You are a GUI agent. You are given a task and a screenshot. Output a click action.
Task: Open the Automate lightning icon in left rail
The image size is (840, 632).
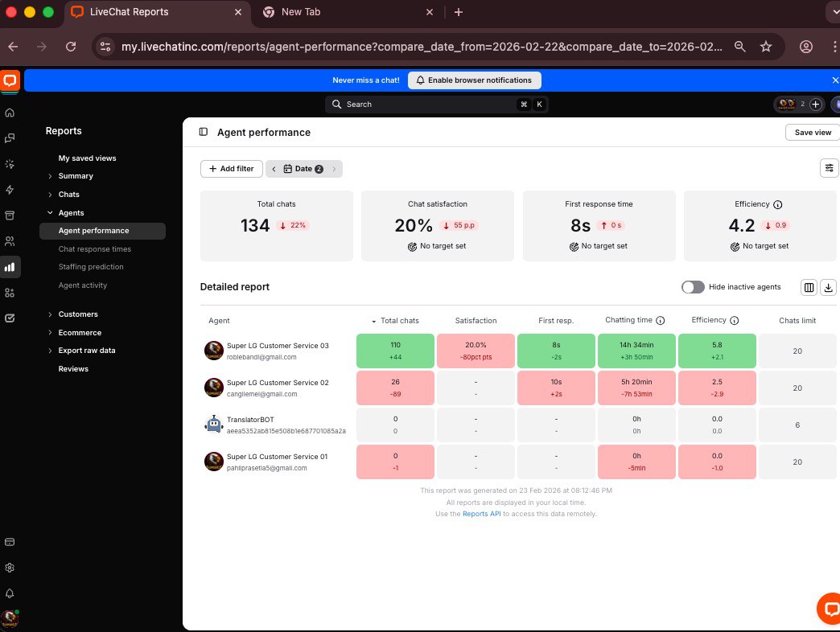pyautogui.click(x=10, y=190)
